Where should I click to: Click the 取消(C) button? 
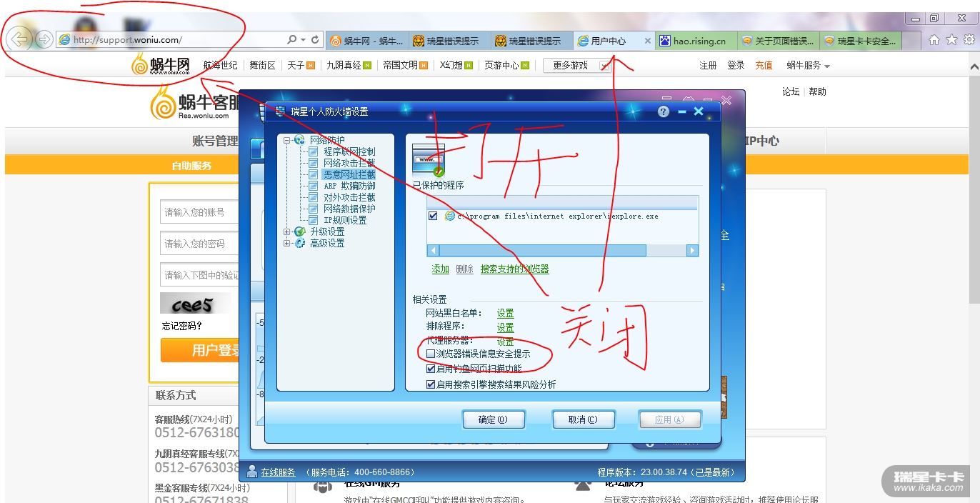click(x=583, y=419)
